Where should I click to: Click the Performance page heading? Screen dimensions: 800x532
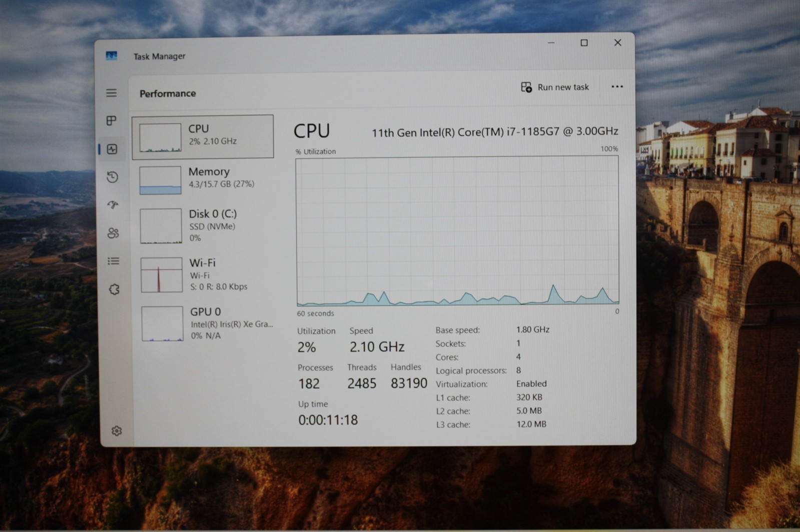(168, 93)
